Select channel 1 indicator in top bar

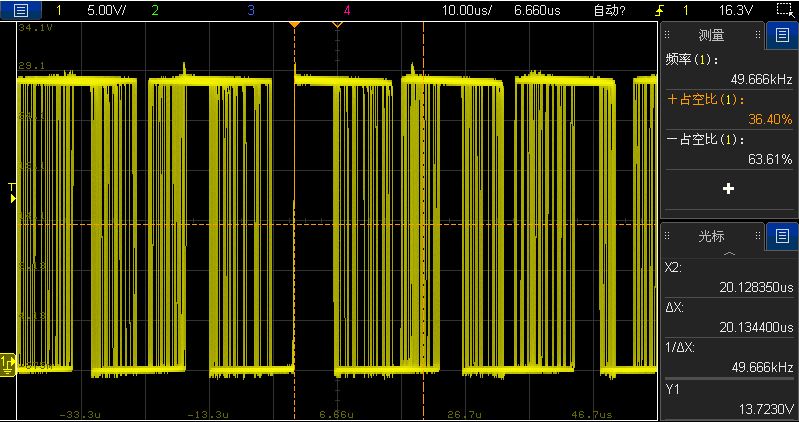coord(59,10)
